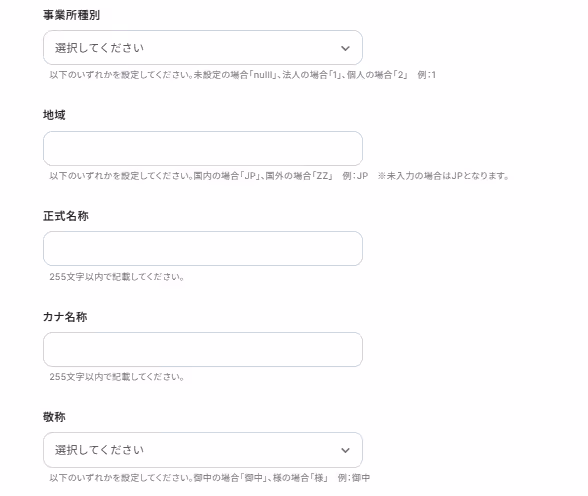
Task: Click hint text about 御中 and 様
Action: [210, 478]
